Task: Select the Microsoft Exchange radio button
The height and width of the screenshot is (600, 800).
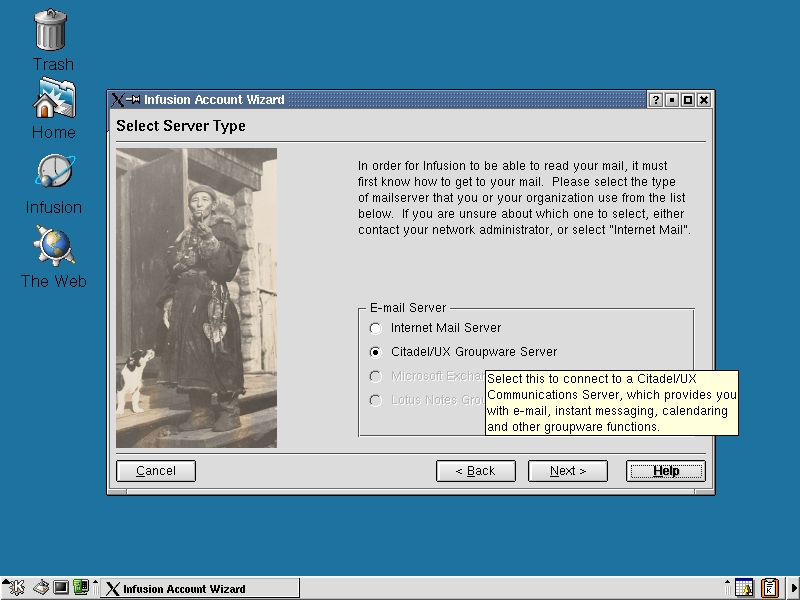Action: click(x=376, y=377)
